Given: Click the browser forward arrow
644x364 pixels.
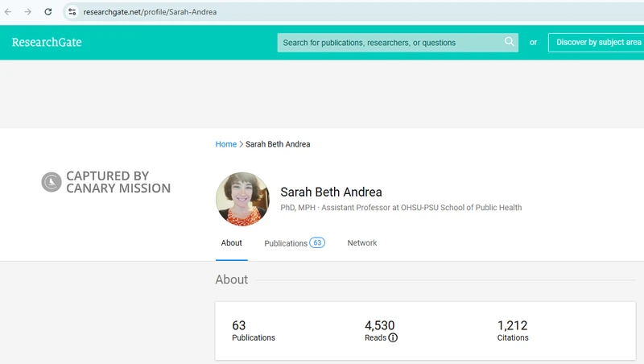Looking at the screenshot, I should (x=28, y=12).
